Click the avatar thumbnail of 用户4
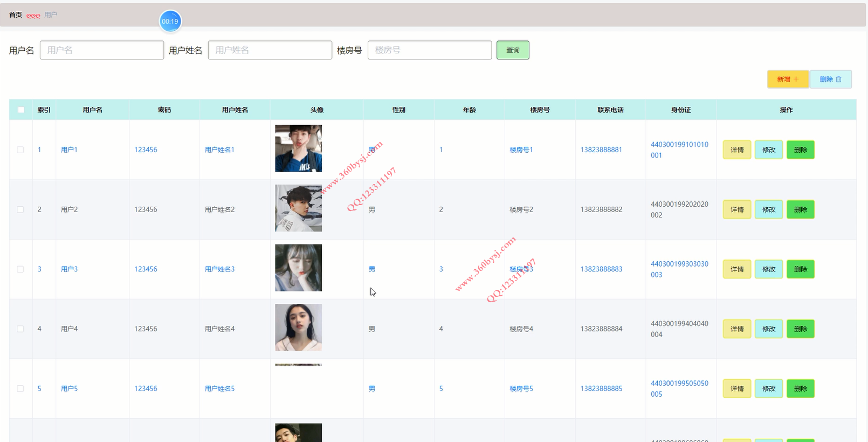Screen dimensions: 868x442 (299, 328)
